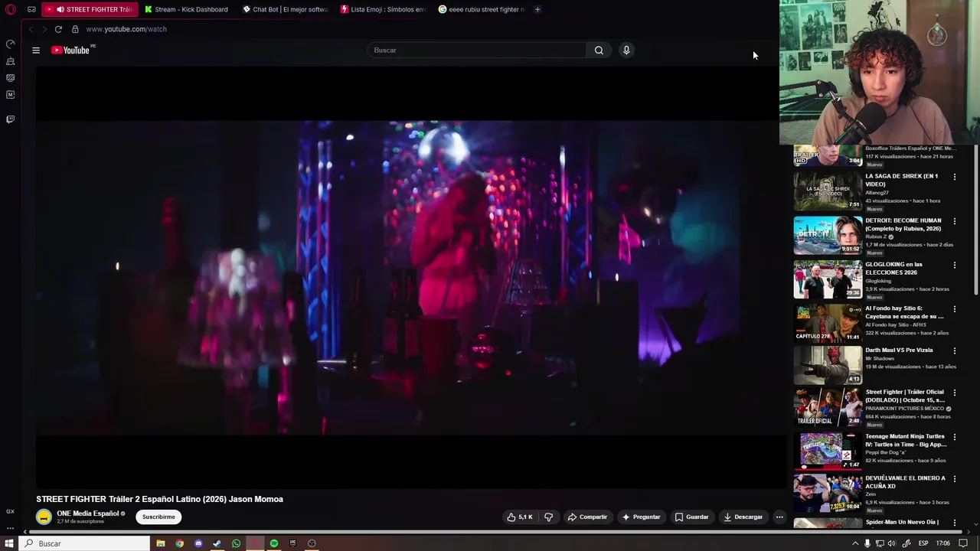Open Steam from the taskbar
Screen dimensions: 980x551
tap(217, 543)
